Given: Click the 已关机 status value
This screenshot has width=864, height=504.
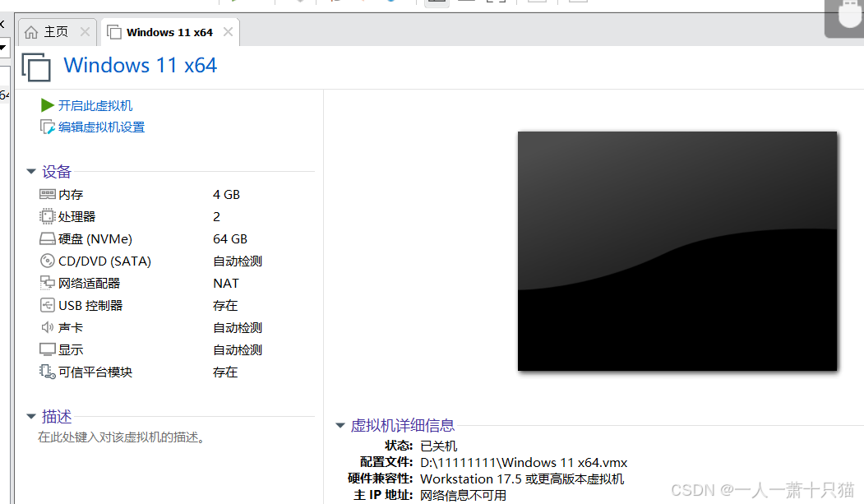Looking at the screenshot, I should (439, 446).
